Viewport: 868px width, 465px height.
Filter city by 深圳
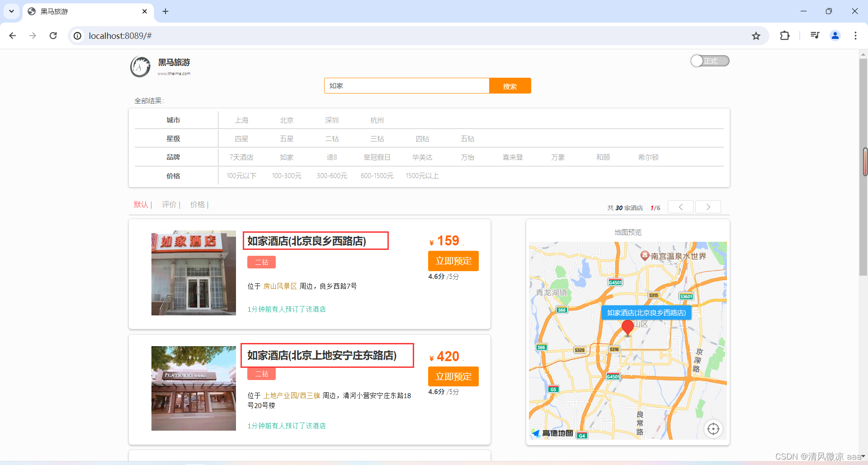[x=332, y=120]
